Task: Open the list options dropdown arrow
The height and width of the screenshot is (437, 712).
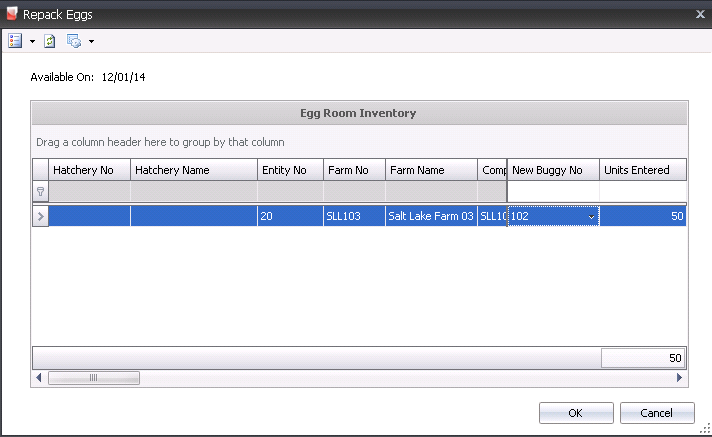Action: (32, 42)
